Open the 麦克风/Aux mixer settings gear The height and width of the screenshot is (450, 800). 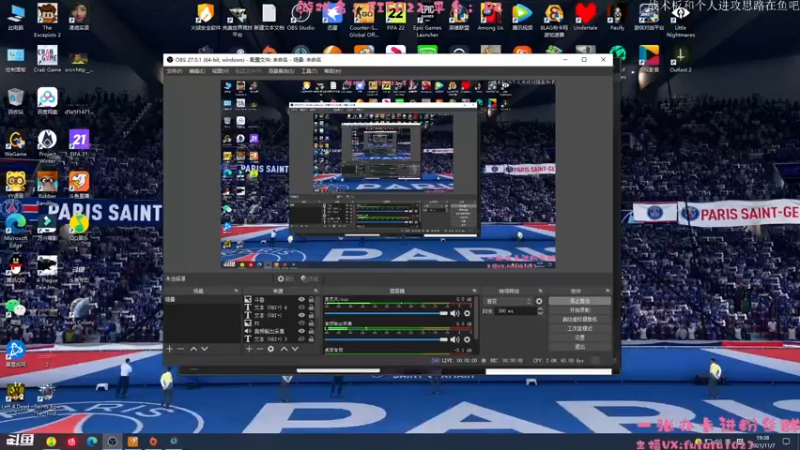click(467, 313)
